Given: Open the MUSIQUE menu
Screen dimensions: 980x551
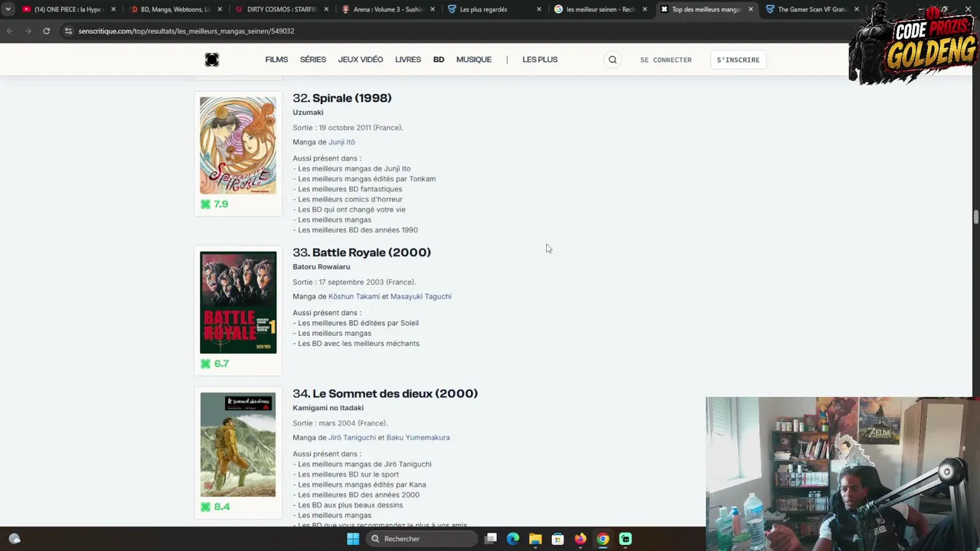Looking at the screenshot, I should click(474, 60).
